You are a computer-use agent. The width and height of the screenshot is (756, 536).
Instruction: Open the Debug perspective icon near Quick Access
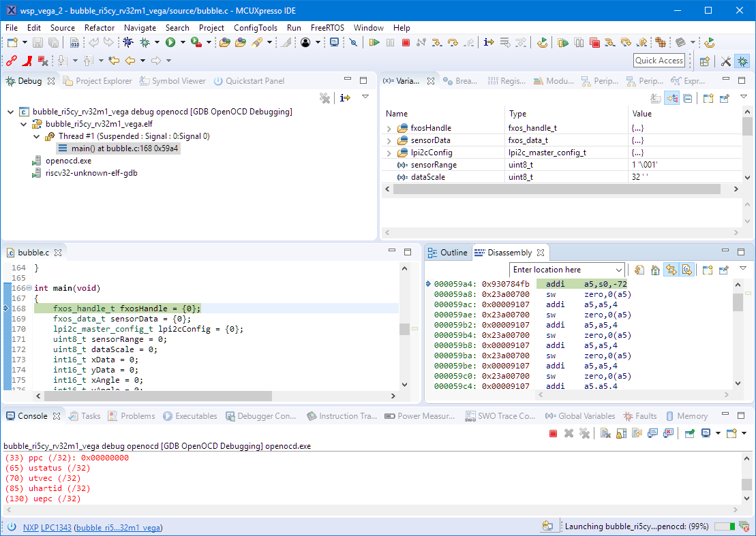pos(742,61)
